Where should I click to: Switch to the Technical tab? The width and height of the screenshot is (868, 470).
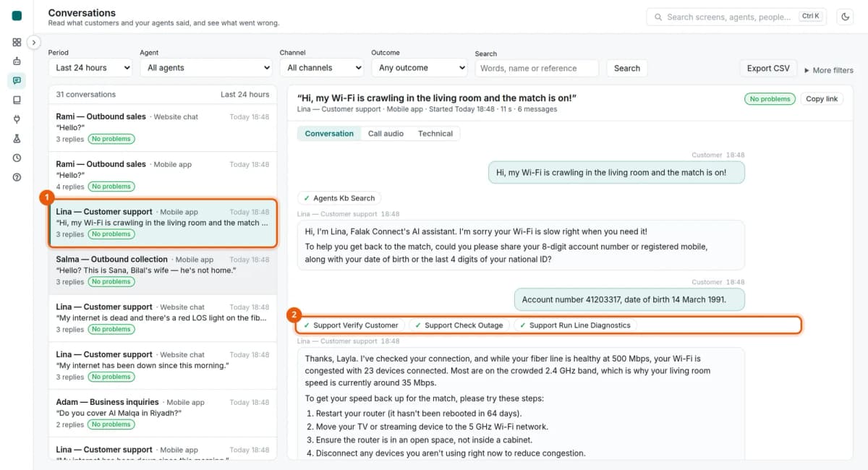coord(435,134)
